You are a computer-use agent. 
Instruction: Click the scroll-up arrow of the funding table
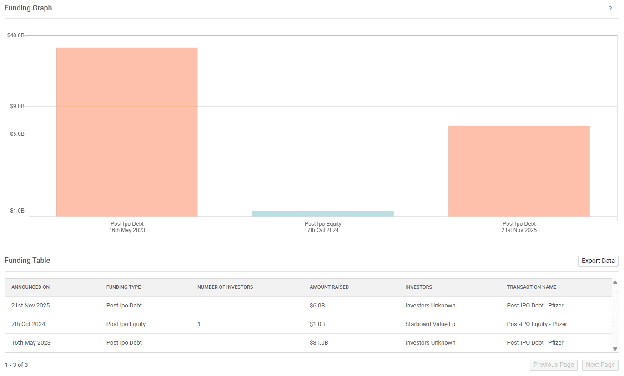click(615, 282)
